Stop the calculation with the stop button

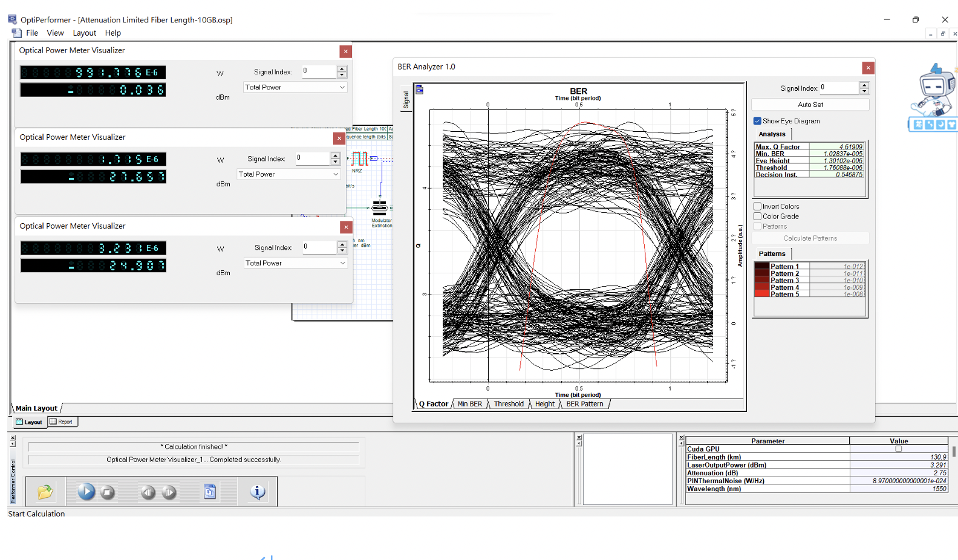107,492
